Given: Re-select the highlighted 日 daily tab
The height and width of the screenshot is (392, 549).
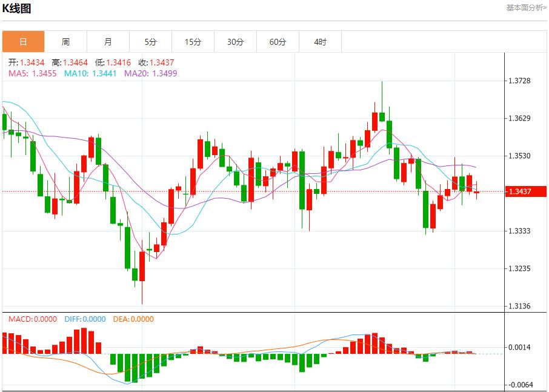Looking at the screenshot, I should tap(23, 41).
